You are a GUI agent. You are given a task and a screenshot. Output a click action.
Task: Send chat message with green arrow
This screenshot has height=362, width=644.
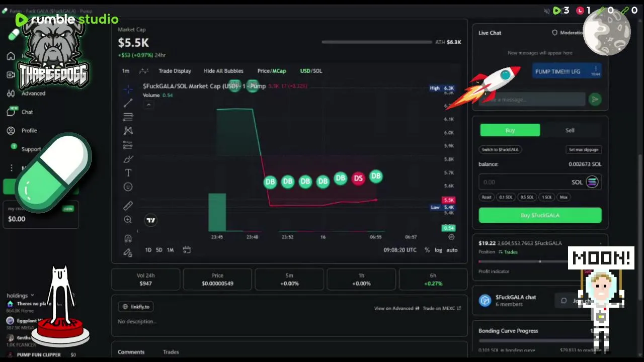point(595,100)
